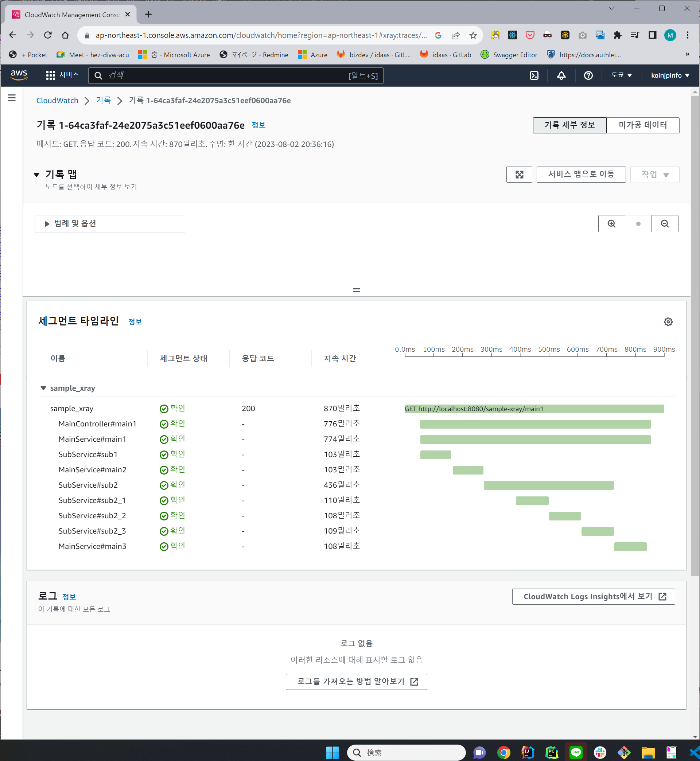Image resolution: width=700 pixels, height=761 pixels.
Task: Open the notifications bell icon
Action: pos(561,75)
